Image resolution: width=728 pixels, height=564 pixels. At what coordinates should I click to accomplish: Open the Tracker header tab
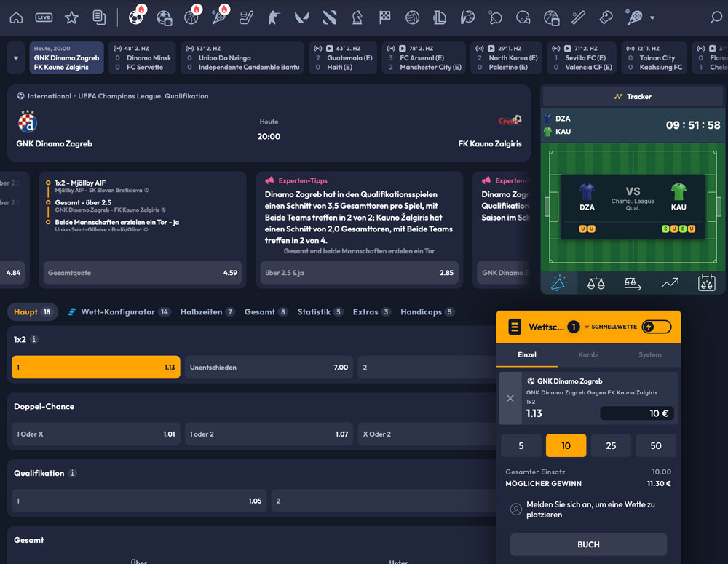coord(633,97)
